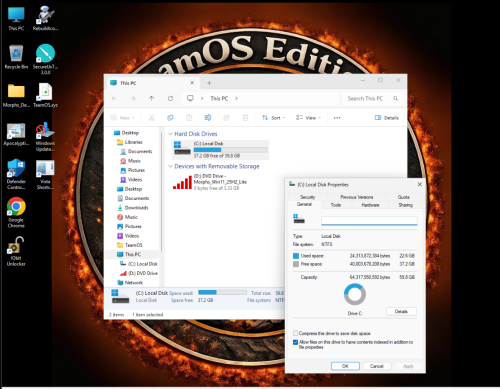Open the TeamOS.xyz desktop shortcut
The width and height of the screenshot is (500, 389).
pyautogui.click(x=45, y=95)
